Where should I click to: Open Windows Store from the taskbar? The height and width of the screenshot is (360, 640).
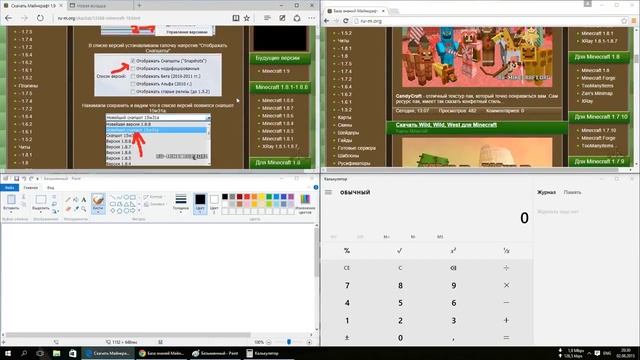pyautogui.click(x=73, y=353)
